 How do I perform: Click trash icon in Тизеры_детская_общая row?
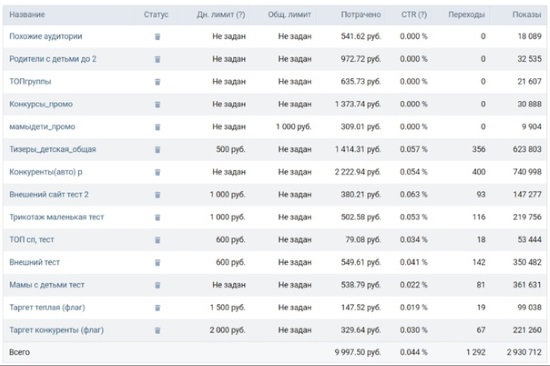(x=157, y=149)
